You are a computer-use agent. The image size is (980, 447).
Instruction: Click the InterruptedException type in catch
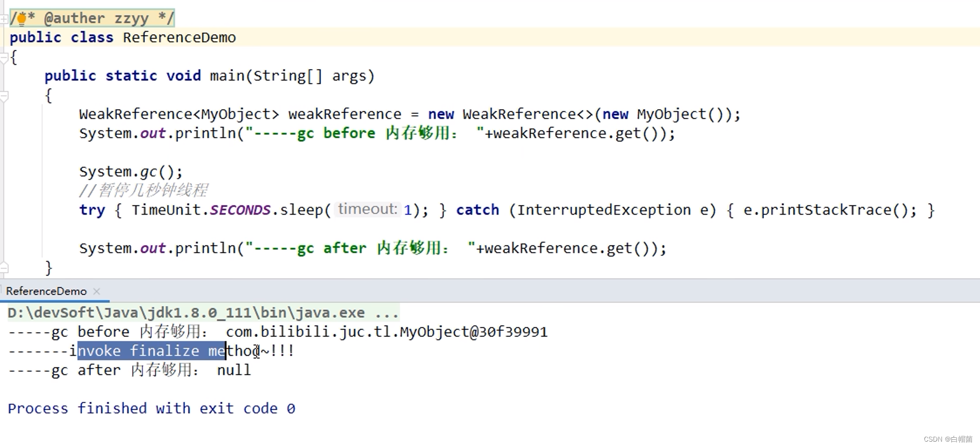tap(603, 210)
